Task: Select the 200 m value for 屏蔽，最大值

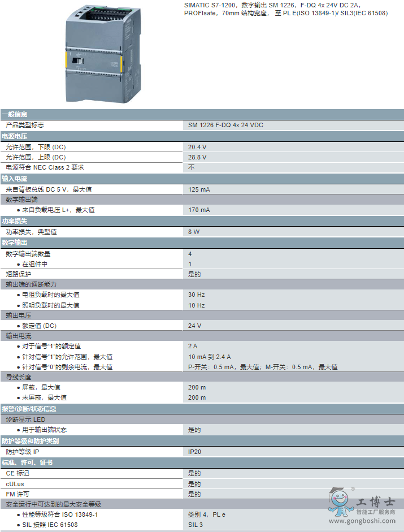Action: click(x=197, y=387)
